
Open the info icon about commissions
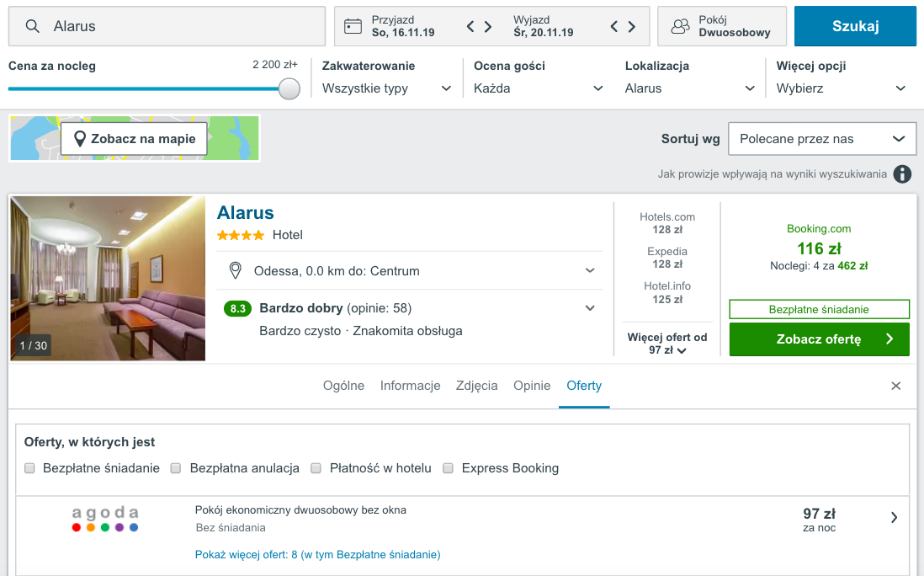pyautogui.click(x=902, y=174)
